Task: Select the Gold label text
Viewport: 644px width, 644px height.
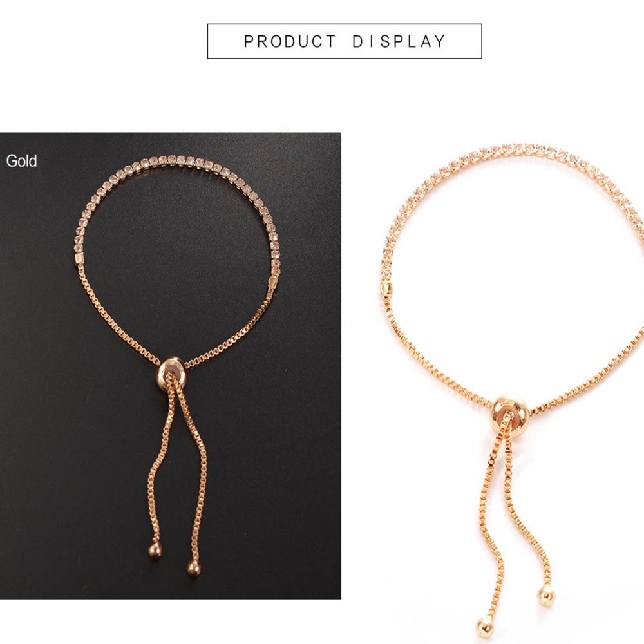Action: (21, 160)
